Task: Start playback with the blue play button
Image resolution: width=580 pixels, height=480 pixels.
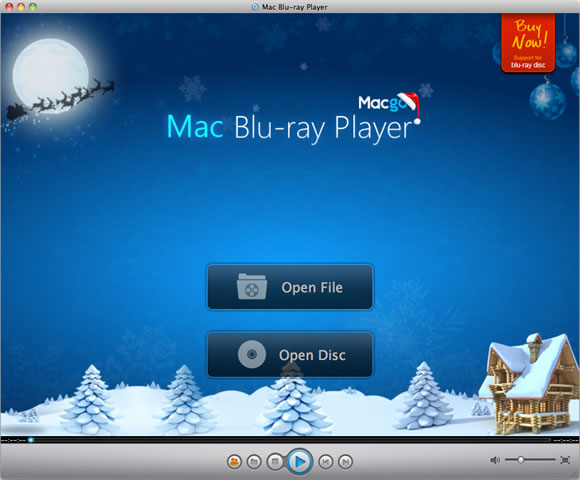Action: click(x=299, y=462)
